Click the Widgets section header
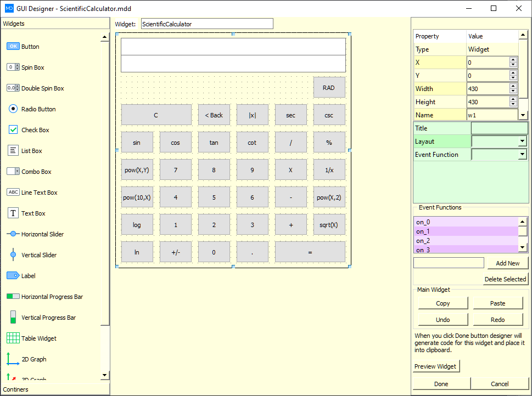532x396 pixels. coord(55,24)
